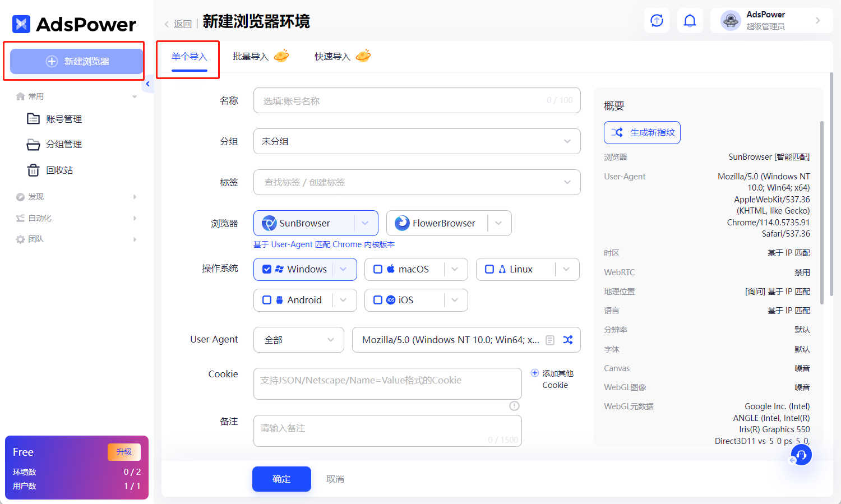Image resolution: width=841 pixels, height=504 pixels.
Task: Check the Android checkbox
Action: (x=267, y=300)
